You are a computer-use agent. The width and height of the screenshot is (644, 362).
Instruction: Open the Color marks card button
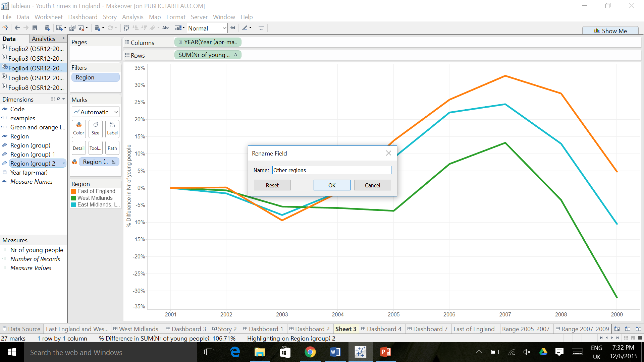(x=79, y=129)
